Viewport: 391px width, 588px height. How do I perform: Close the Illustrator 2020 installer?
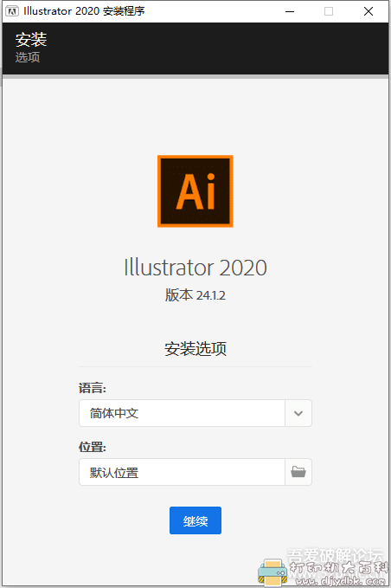[x=369, y=11]
